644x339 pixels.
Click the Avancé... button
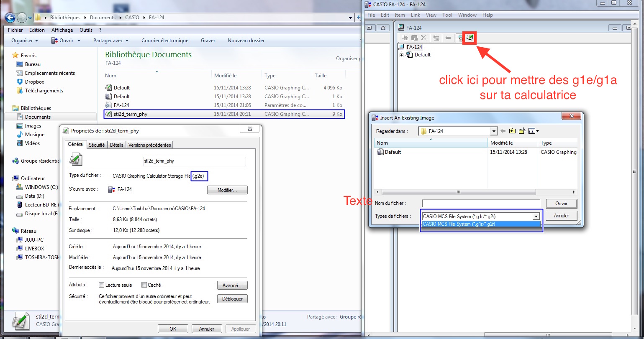(x=232, y=285)
